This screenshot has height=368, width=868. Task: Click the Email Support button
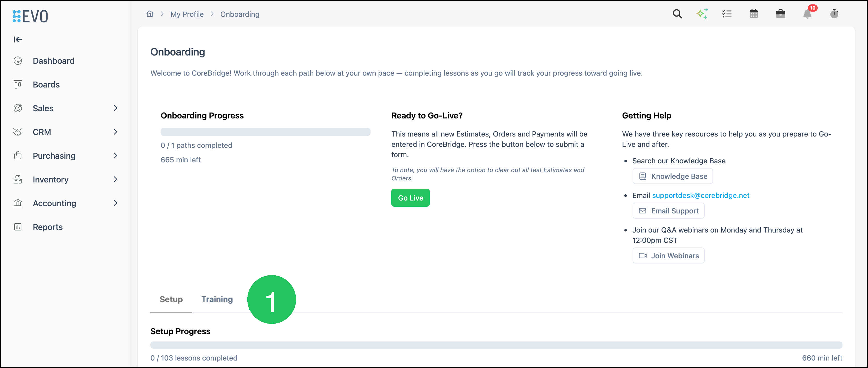[x=668, y=211]
